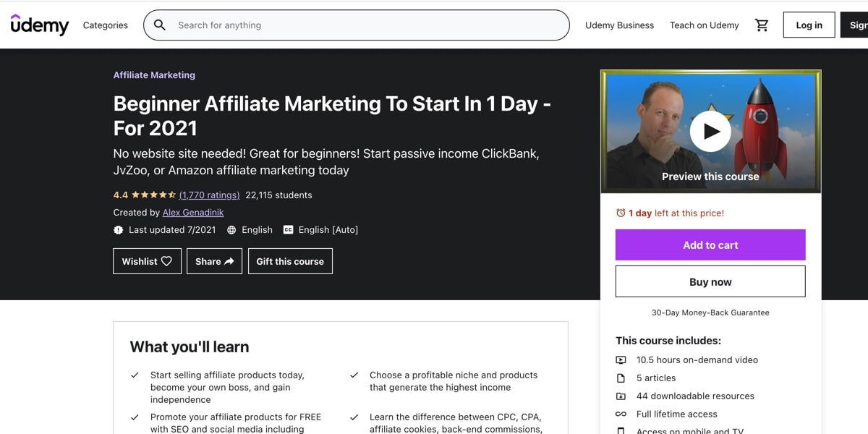Click Gift this course
Screen dimensions: 868x434
pyautogui.click(x=290, y=261)
